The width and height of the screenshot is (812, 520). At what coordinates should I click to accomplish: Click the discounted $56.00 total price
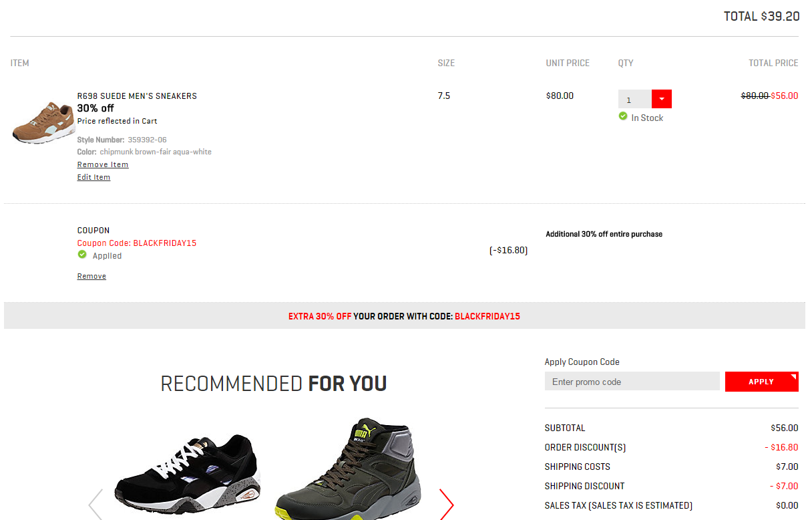(x=785, y=96)
